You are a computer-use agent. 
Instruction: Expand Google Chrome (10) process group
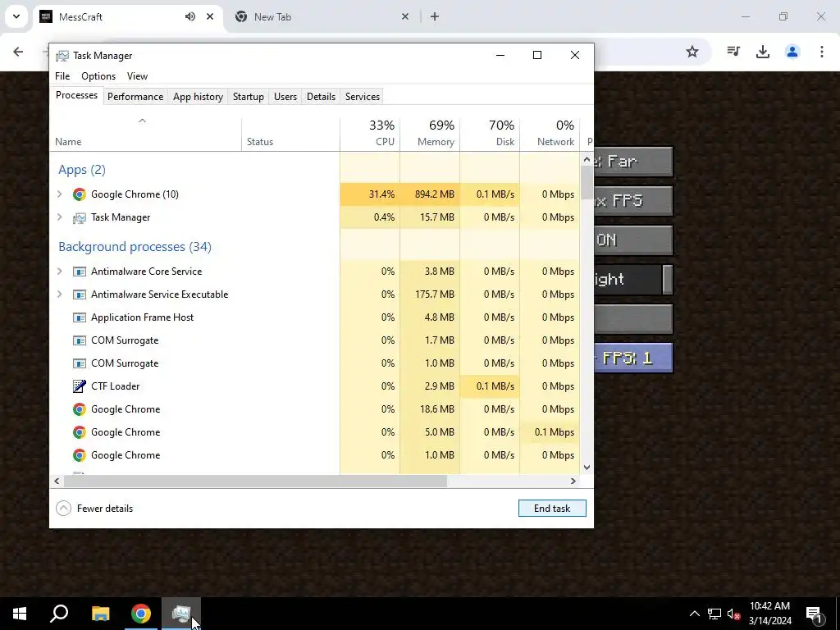point(59,194)
